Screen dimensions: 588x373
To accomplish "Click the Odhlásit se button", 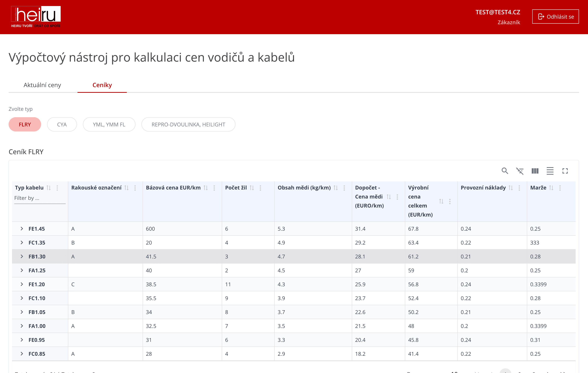I will 555,17.
